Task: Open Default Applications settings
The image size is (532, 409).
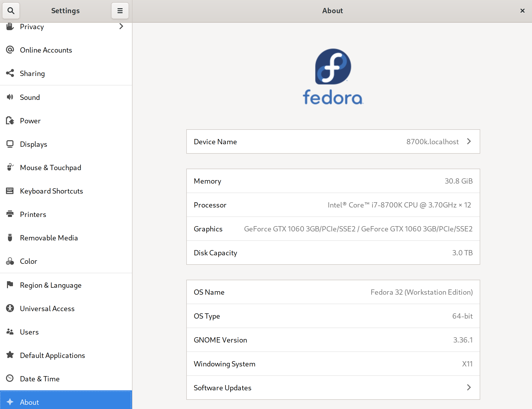Action: [x=66, y=355]
